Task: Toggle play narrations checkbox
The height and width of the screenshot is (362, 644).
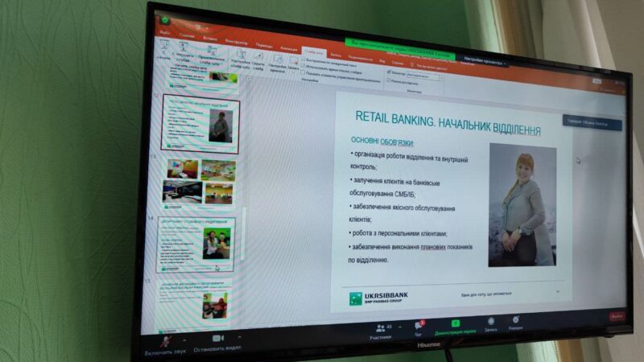Action: (303, 60)
